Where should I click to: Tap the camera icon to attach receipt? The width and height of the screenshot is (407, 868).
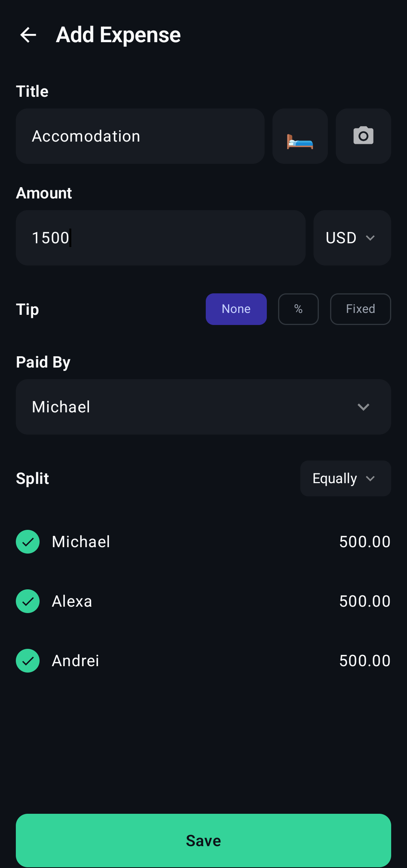coord(363,136)
